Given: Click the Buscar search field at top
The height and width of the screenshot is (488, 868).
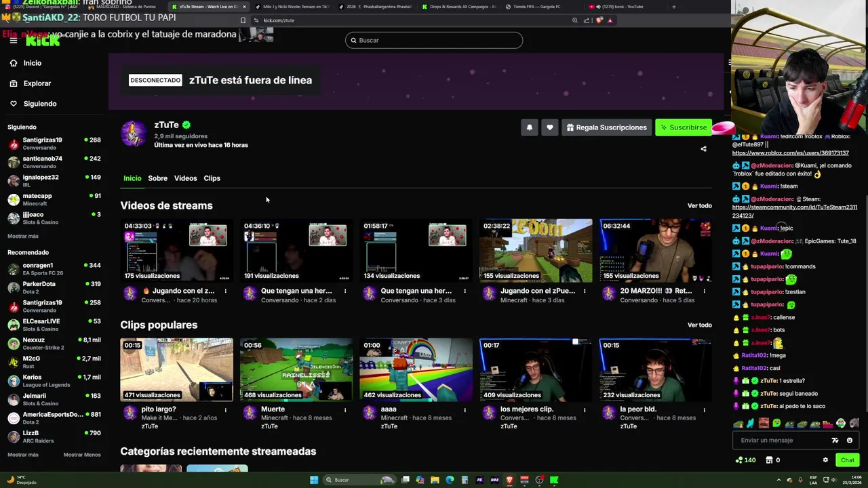Looking at the screenshot, I should tap(434, 40).
